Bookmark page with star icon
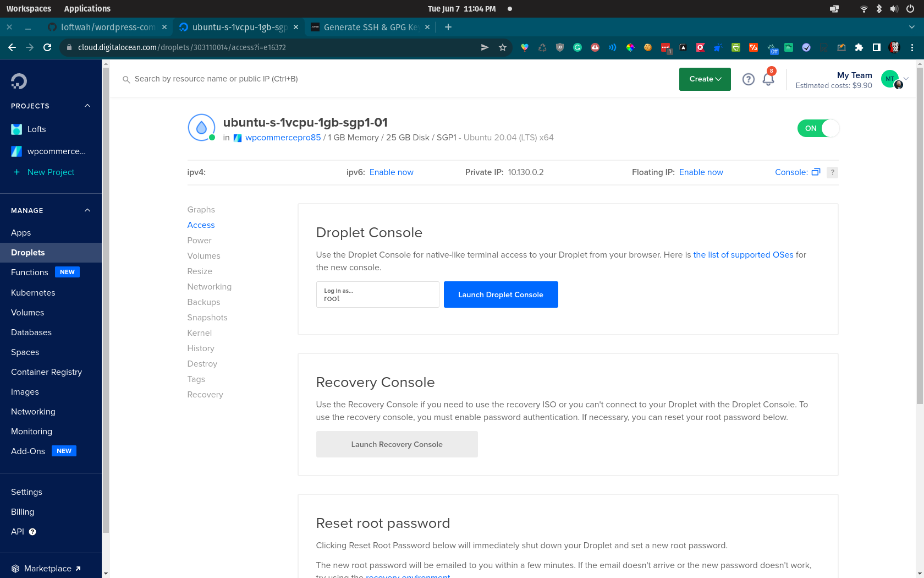924x578 pixels. (x=503, y=47)
